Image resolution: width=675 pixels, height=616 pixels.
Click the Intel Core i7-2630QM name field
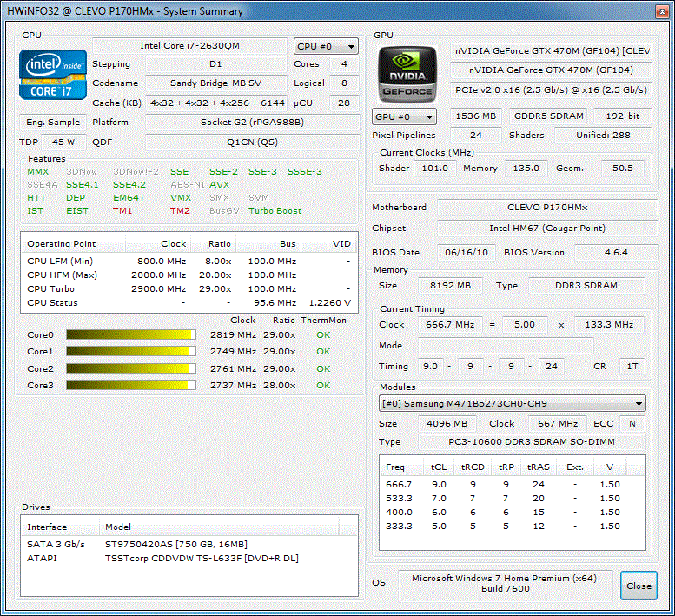(189, 46)
